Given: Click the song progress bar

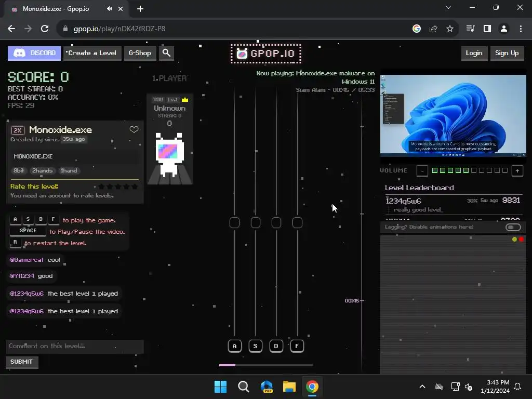Looking at the screenshot, I should (x=266, y=365).
